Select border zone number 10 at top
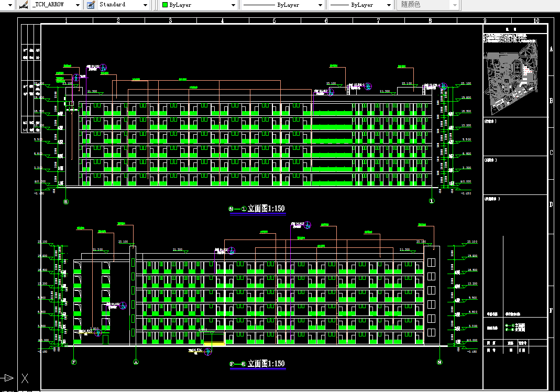560x392 pixels. click(536, 21)
